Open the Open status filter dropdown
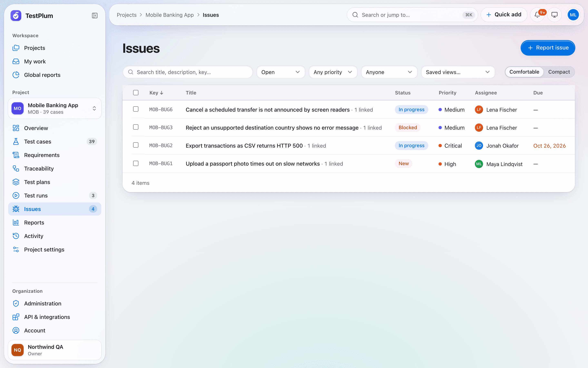The height and width of the screenshot is (368, 588). 281,72
